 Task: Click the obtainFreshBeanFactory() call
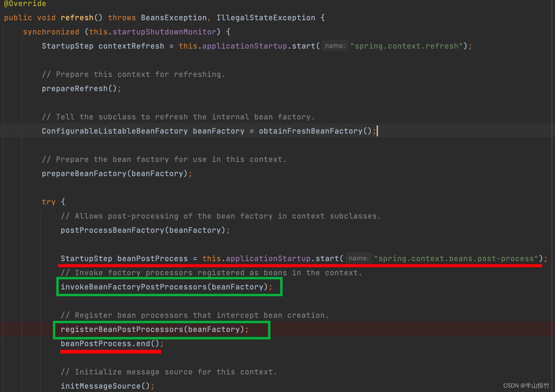[x=315, y=131]
